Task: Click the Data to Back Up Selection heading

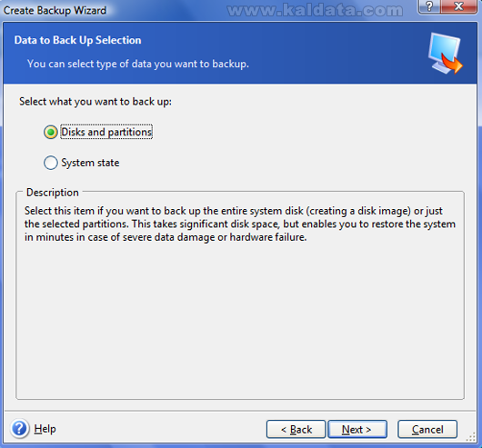Action: [78, 40]
